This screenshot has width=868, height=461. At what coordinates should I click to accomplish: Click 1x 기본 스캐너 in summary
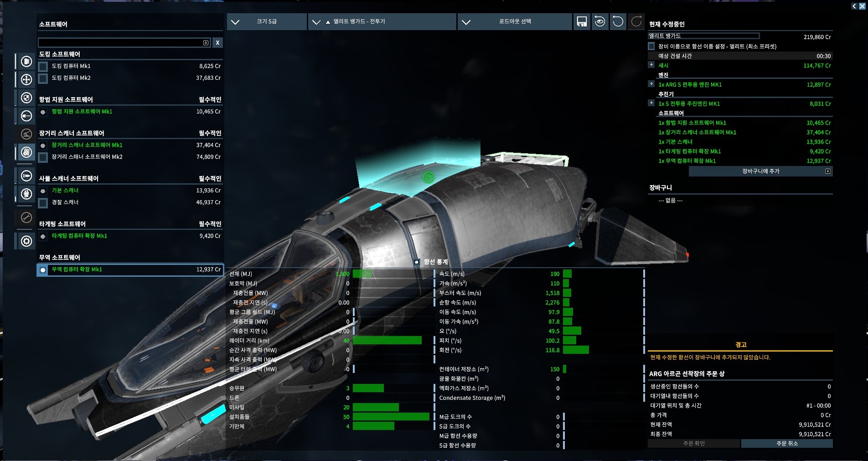click(x=675, y=142)
